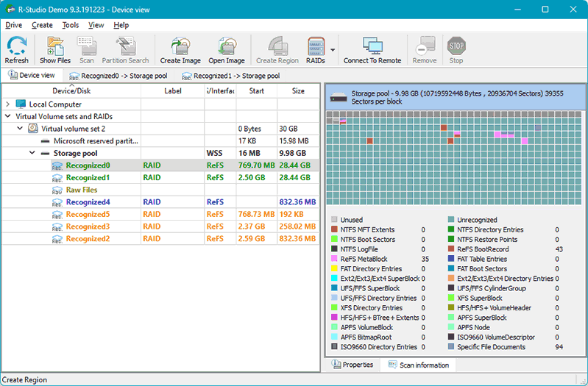Open the RAIDs dropdown arrow

(x=333, y=50)
